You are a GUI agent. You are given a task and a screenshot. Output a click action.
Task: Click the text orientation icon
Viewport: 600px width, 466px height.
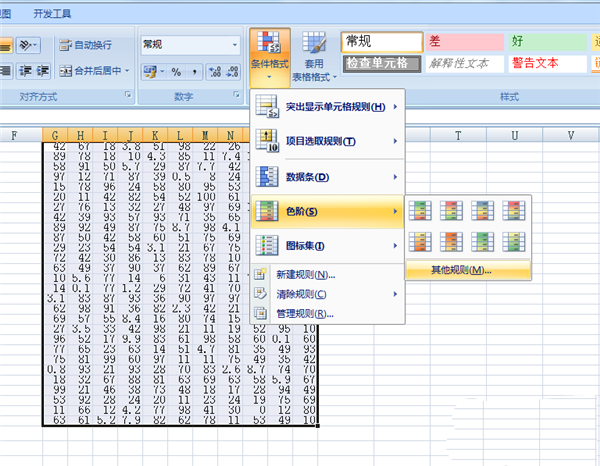pyautogui.click(x=28, y=46)
